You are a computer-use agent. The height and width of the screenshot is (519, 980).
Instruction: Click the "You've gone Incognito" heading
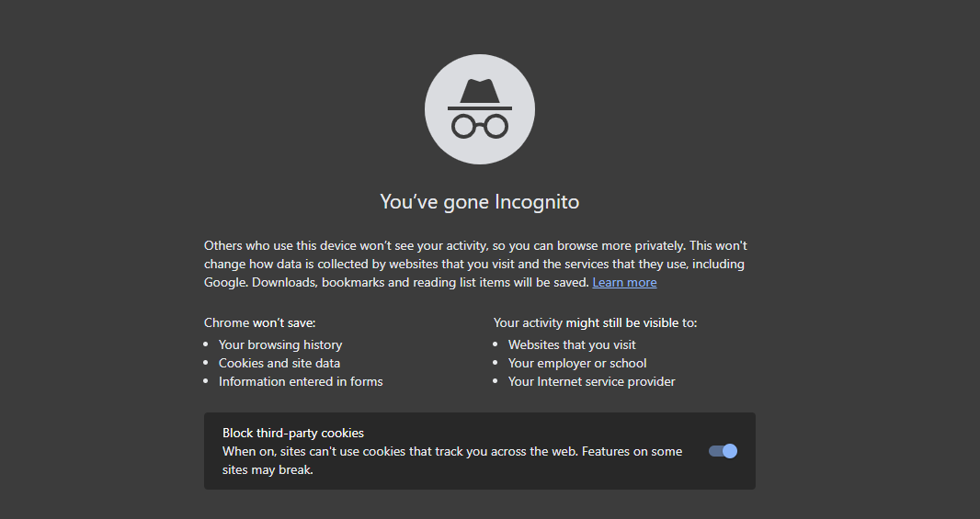click(x=479, y=202)
